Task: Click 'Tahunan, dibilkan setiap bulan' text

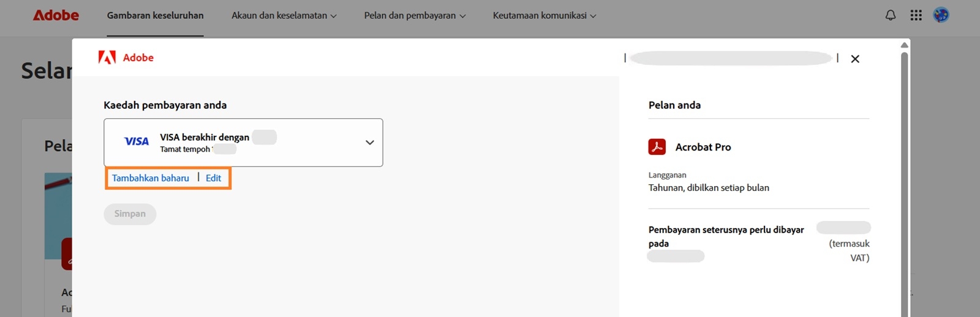Action: click(709, 188)
